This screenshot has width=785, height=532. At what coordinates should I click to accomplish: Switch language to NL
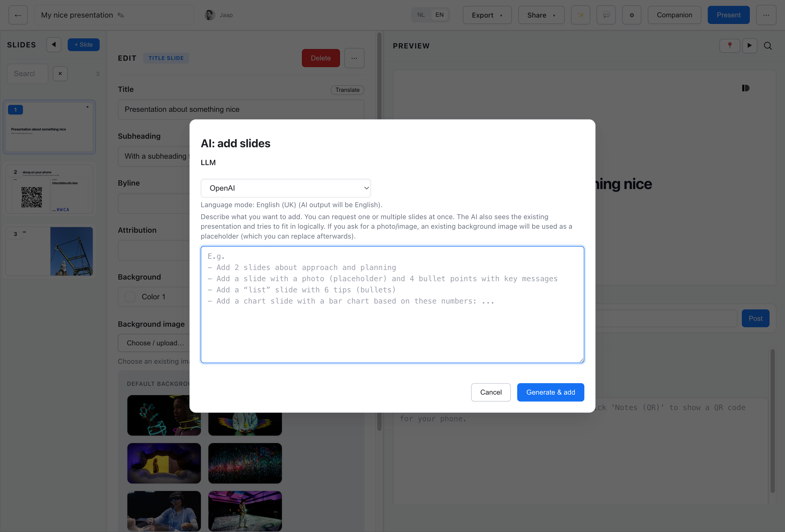coord(421,15)
